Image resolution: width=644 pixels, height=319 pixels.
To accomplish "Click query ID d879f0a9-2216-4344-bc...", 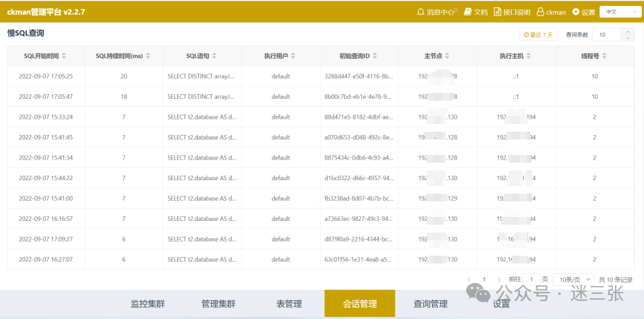I will click(359, 239).
